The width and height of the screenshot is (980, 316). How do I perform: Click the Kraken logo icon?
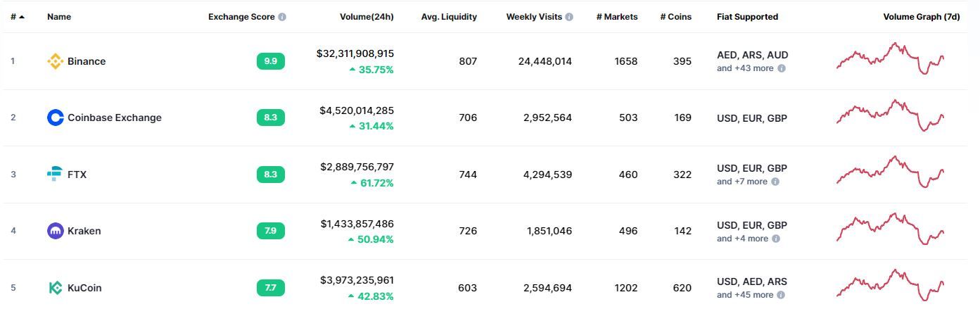point(55,231)
